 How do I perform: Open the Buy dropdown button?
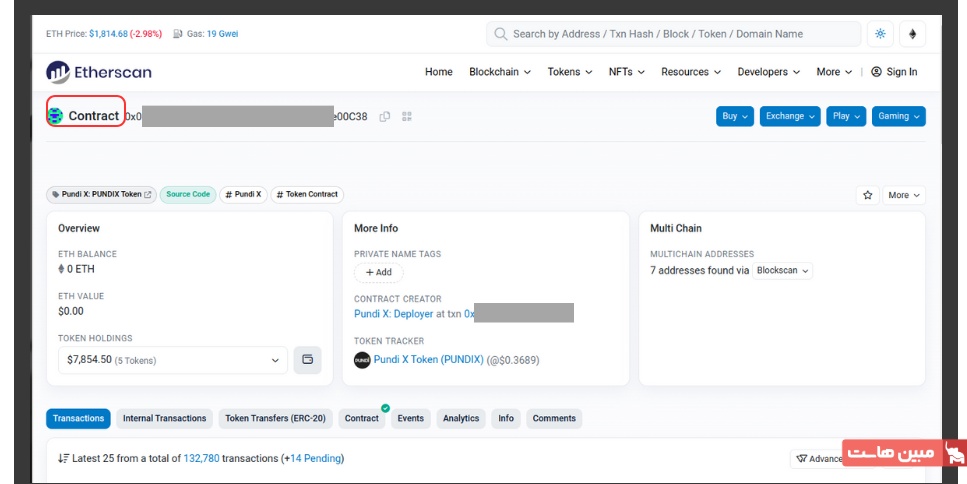point(735,116)
